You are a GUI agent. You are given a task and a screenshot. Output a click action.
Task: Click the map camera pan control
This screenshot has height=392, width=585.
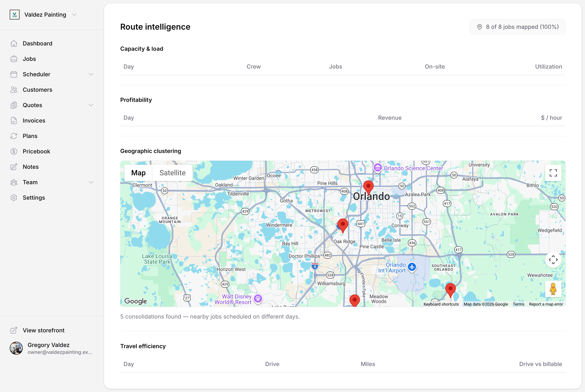click(x=553, y=260)
